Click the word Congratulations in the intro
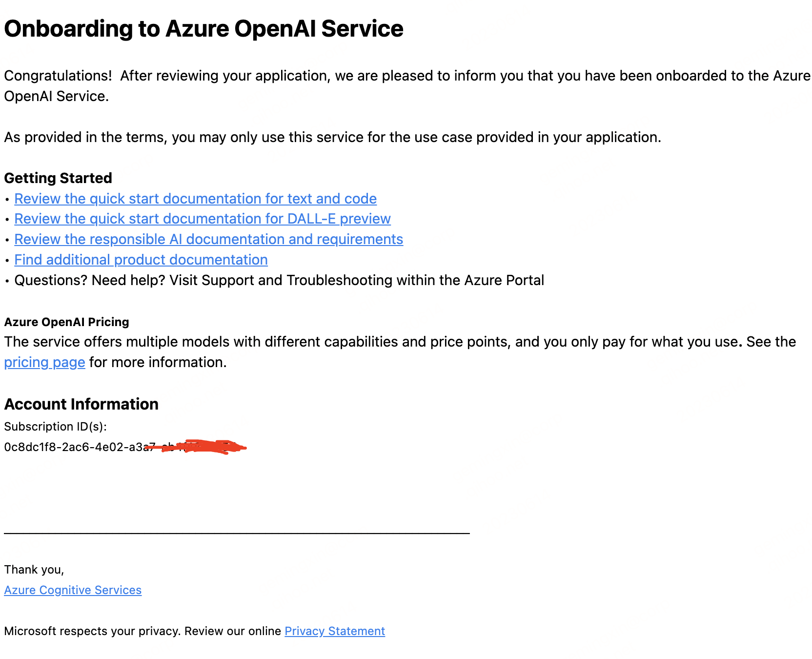This screenshot has width=812, height=659. (x=58, y=76)
